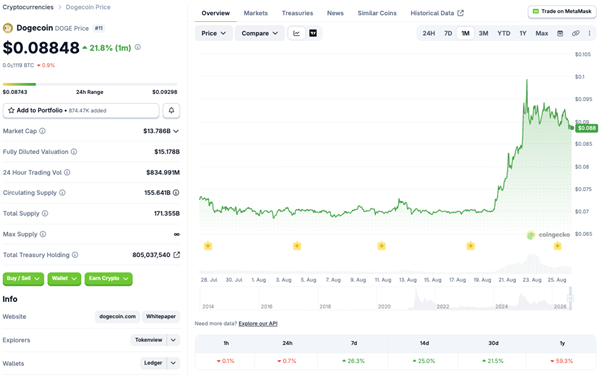602x375 pixels.
Task: Switch to line chart view icon
Action: [296, 33]
